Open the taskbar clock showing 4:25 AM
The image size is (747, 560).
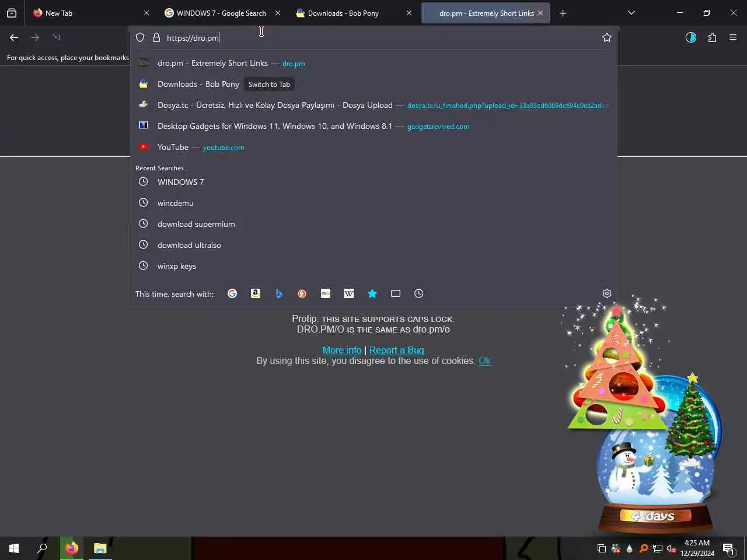(x=697, y=548)
